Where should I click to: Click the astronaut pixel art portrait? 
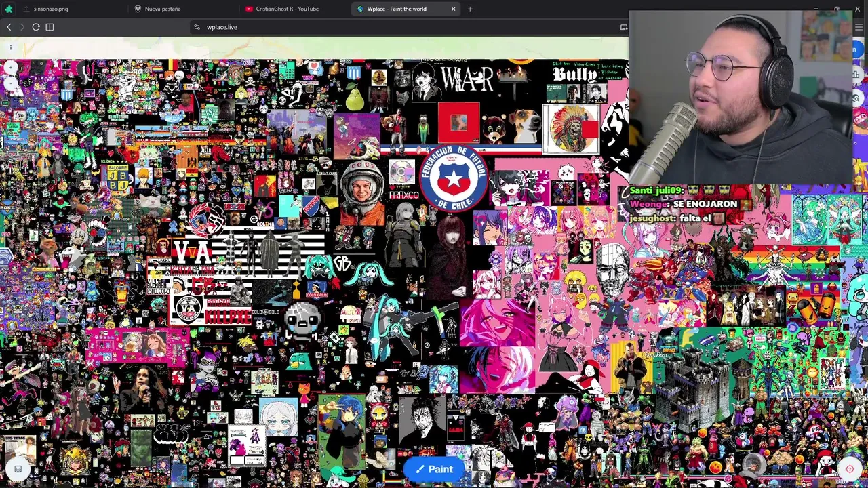[361, 194]
